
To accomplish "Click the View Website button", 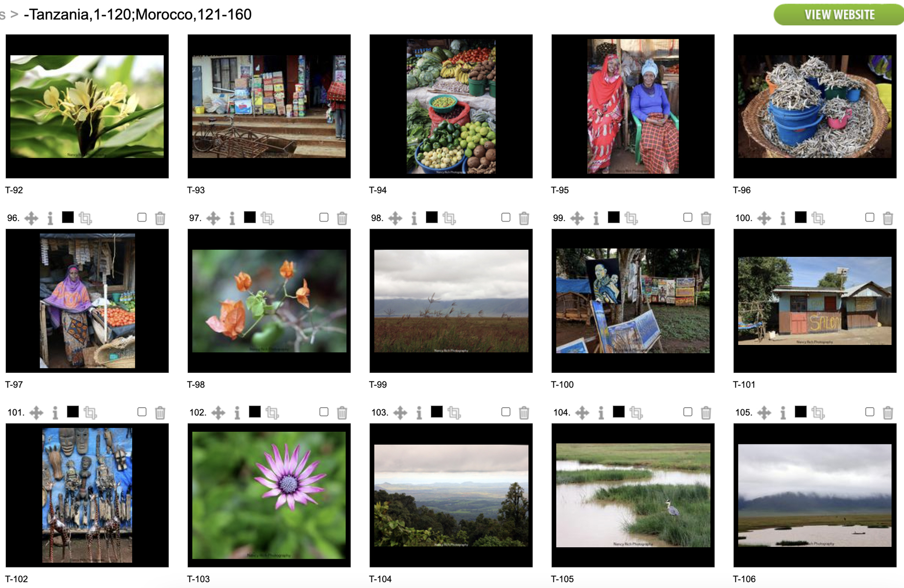I will click(839, 15).
